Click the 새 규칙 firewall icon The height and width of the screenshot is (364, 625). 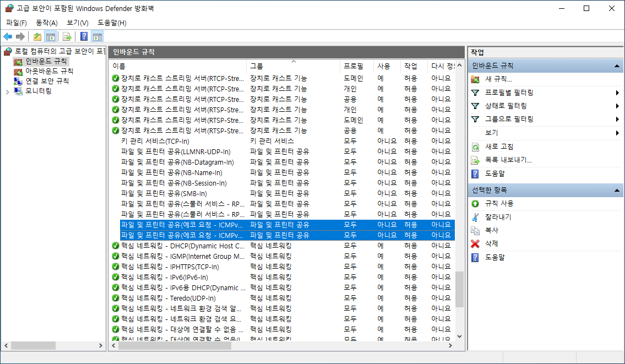point(475,79)
